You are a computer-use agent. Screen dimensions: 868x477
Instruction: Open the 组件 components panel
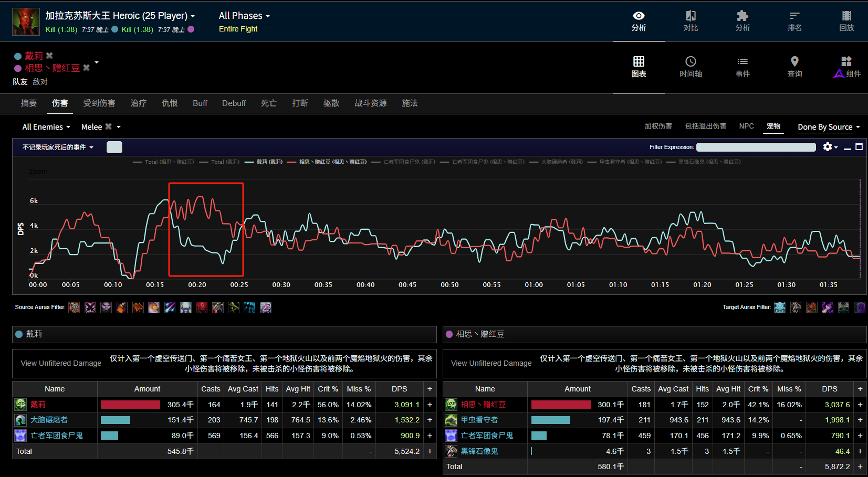[x=846, y=67]
